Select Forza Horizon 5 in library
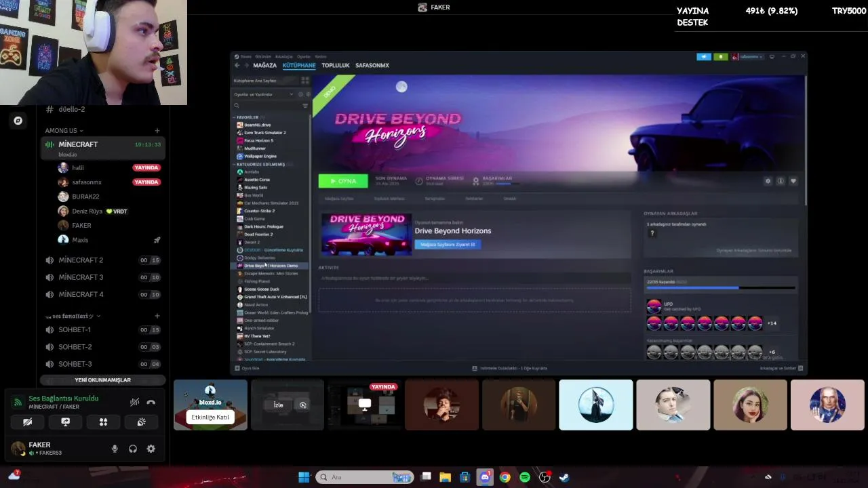This screenshot has height=488, width=868. 258,140
